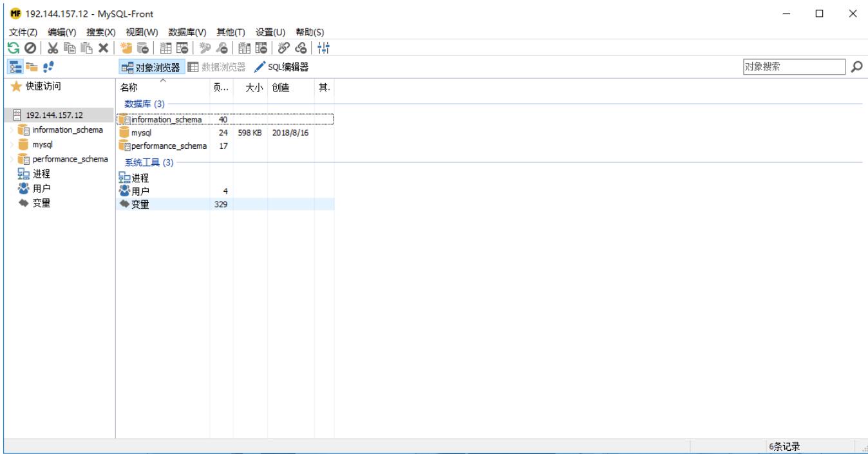Click the New Database icon
This screenshot has width=868, height=454.
coord(127,48)
